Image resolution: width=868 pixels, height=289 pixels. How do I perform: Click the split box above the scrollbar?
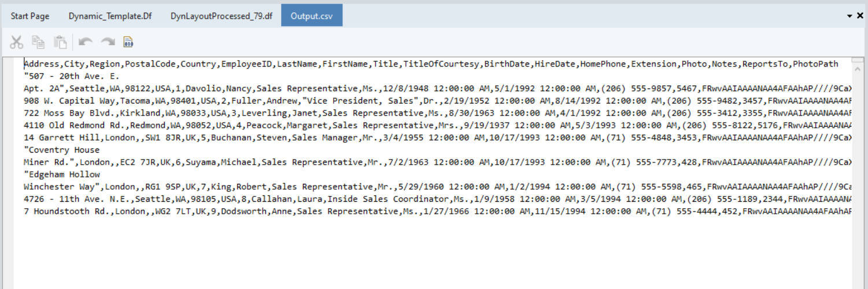858,60
